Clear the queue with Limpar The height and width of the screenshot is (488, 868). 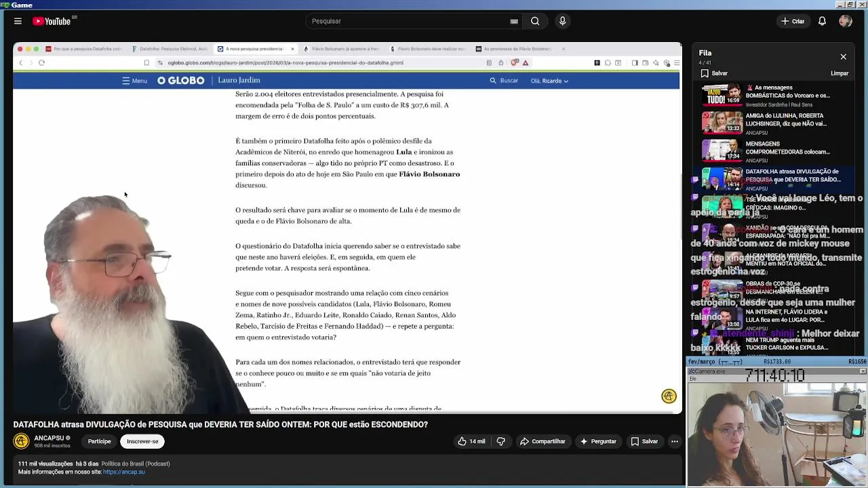pos(840,73)
